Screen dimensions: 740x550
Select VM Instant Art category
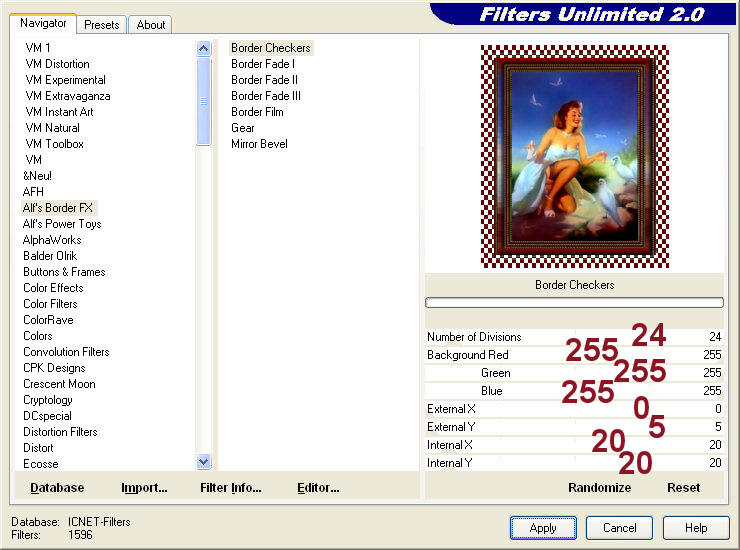[x=59, y=112]
